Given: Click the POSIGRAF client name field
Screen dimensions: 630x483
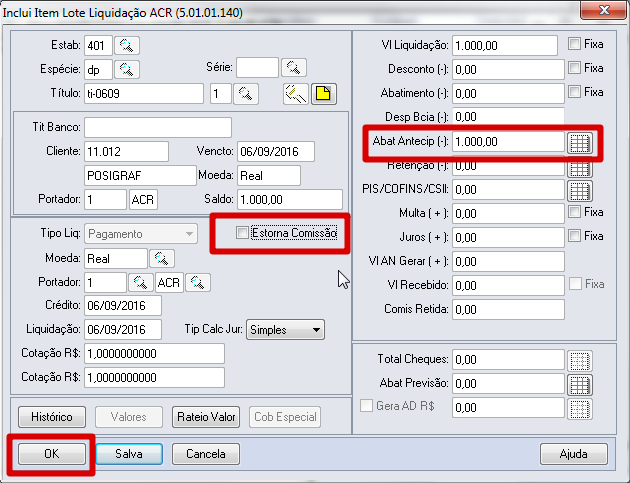Looking at the screenshot, I should (x=140, y=176).
